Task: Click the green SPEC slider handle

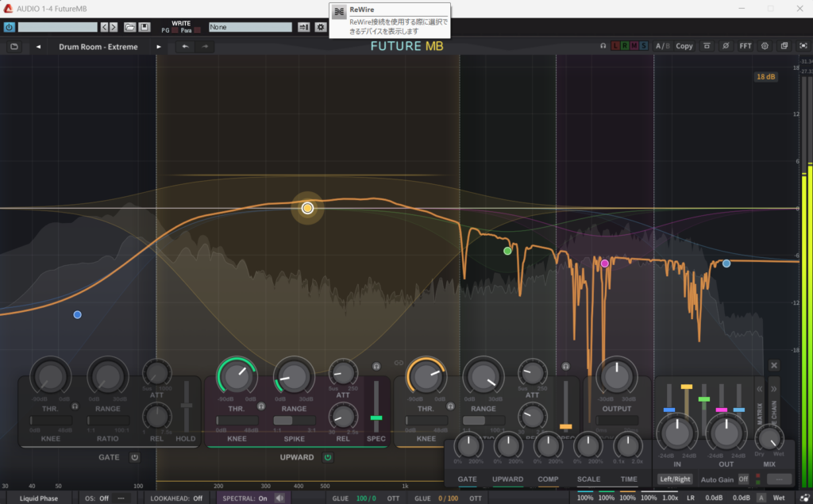Action: pos(376,417)
